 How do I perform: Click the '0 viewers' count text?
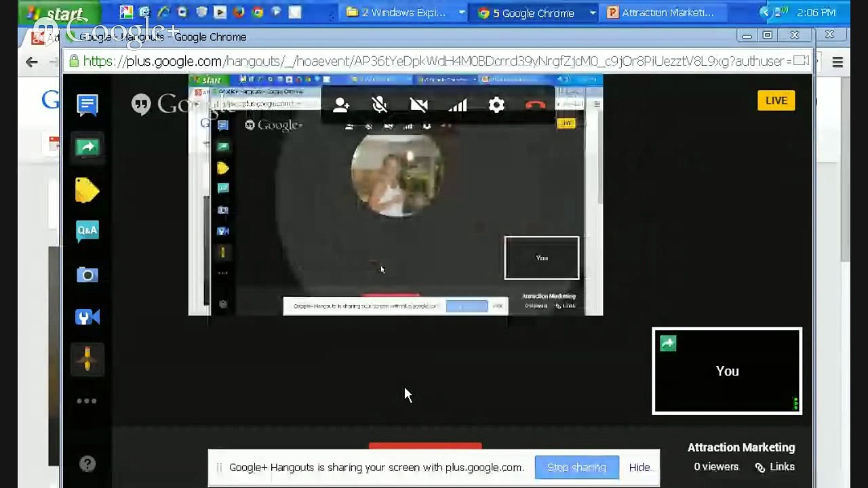click(x=716, y=467)
